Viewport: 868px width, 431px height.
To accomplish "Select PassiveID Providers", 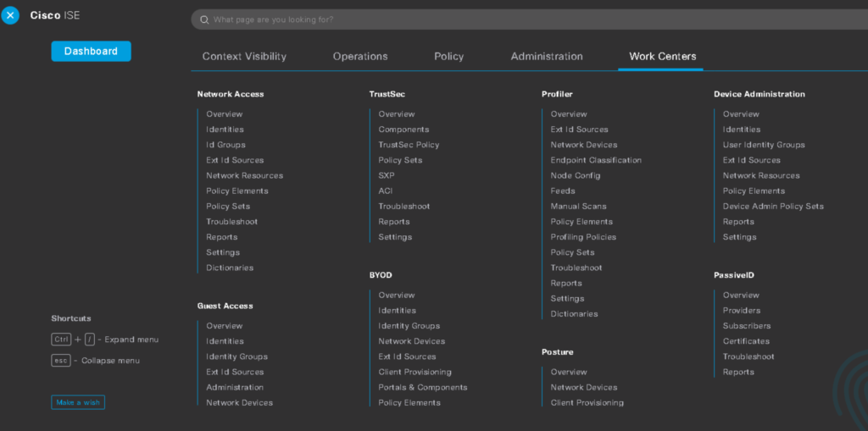I will click(742, 311).
